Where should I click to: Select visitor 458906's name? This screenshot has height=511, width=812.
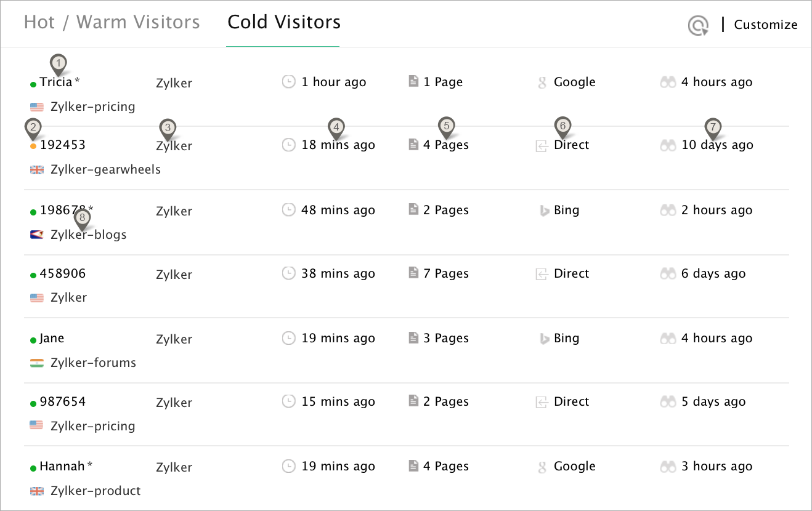(63, 273)
